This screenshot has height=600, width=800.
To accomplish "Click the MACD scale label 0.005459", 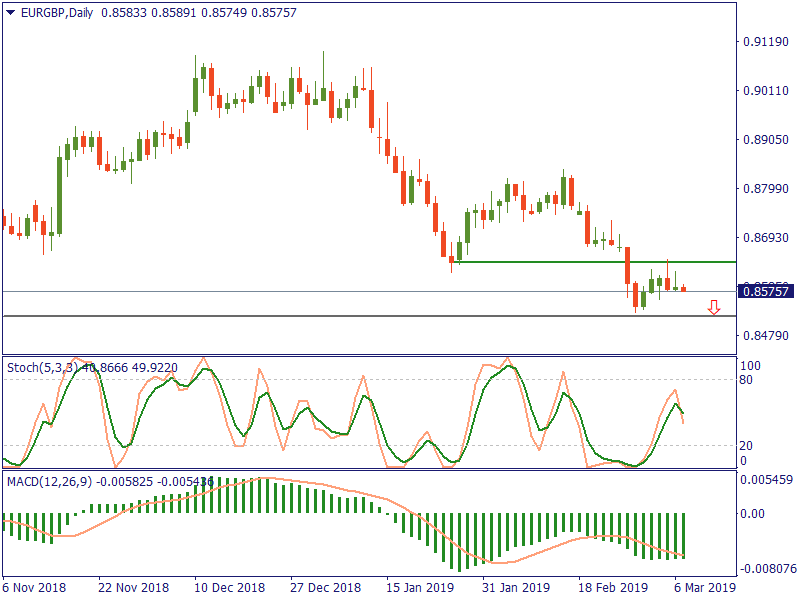I will [767, 480].
